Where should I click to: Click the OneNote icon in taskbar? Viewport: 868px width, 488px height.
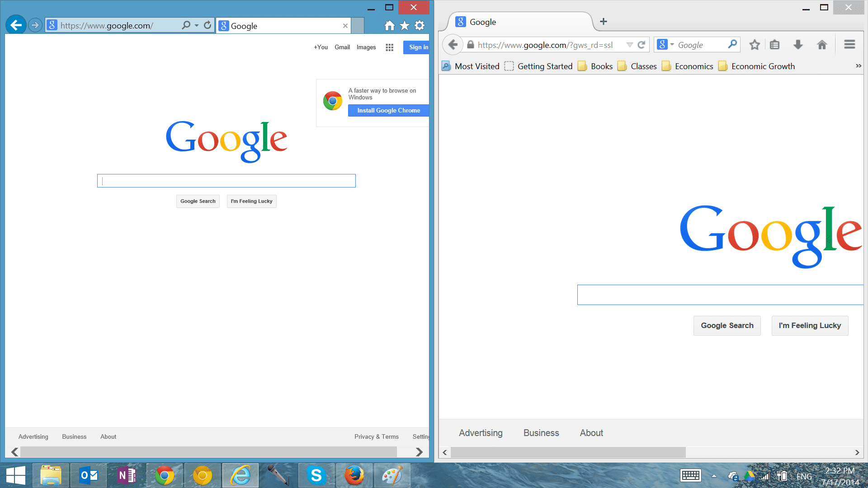click(127, 475)
